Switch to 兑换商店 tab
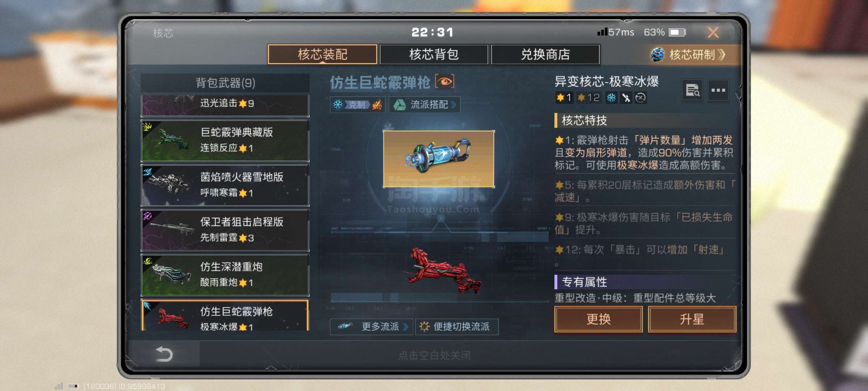Image resolution: width=868 pixels, height=391 pixels. [x=545, y=55]
